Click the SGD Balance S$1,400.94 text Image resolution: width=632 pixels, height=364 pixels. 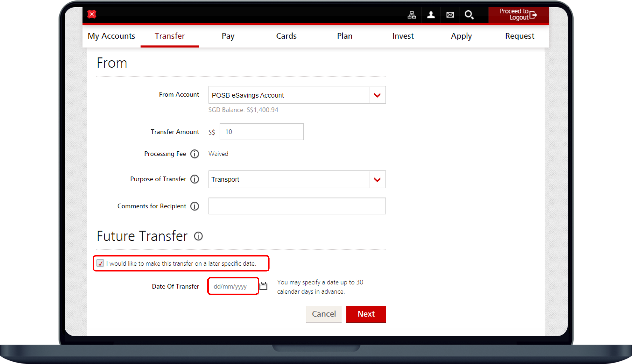coord(243,110)
